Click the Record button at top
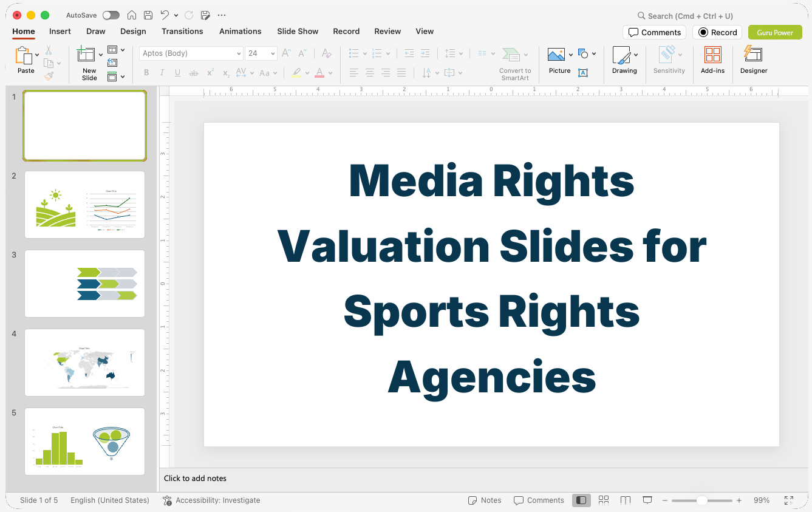 [717, 32]
